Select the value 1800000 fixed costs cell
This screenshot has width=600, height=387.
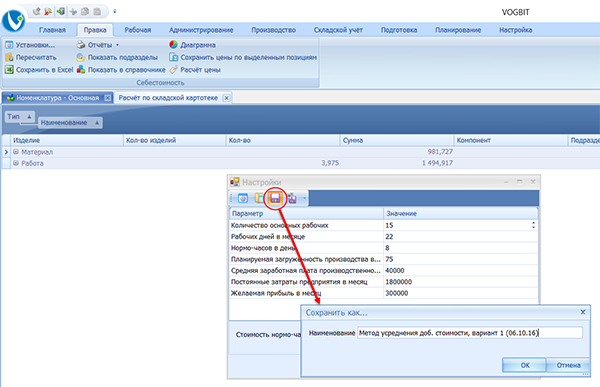(461, 282)
